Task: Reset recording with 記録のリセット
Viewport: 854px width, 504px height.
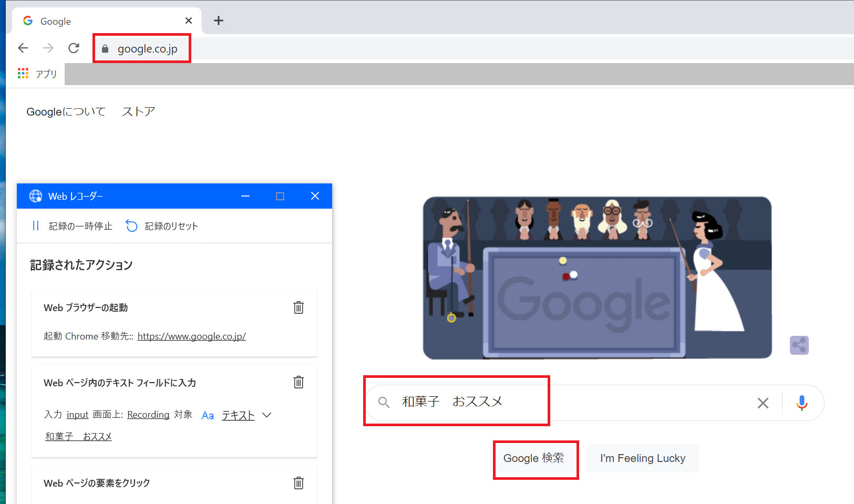Action: tap(162, 226)
